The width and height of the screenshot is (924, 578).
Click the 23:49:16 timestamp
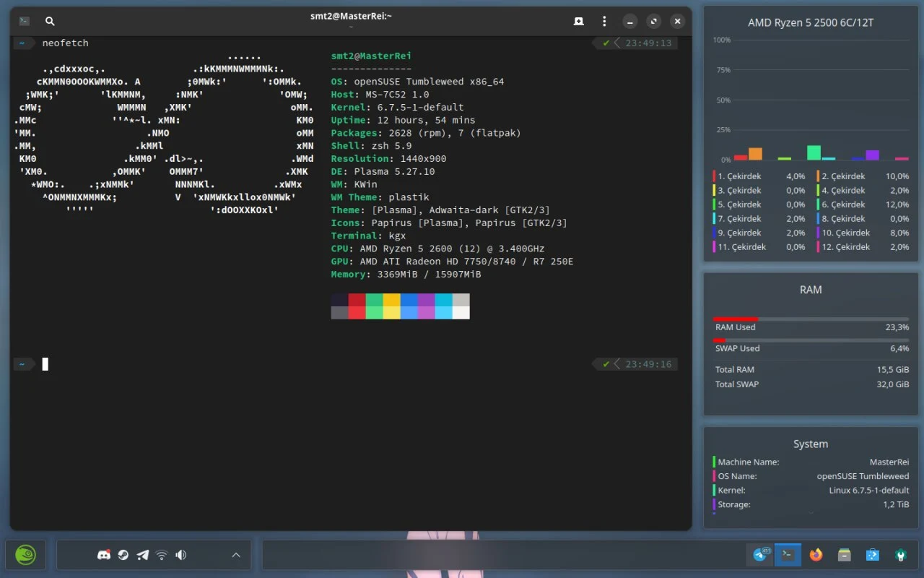click(x=648, y=364)
